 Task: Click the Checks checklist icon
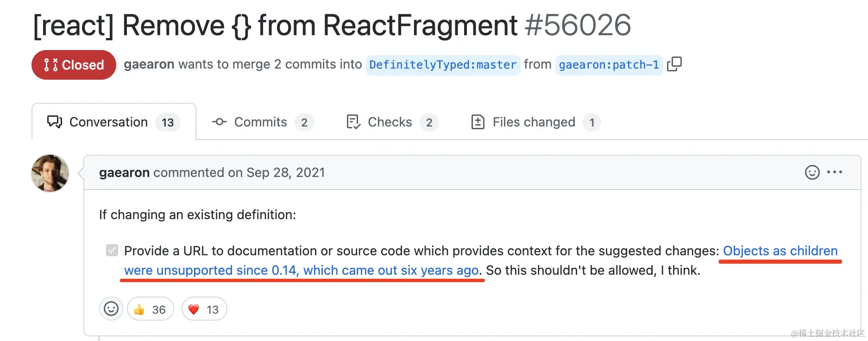[353, 122]
